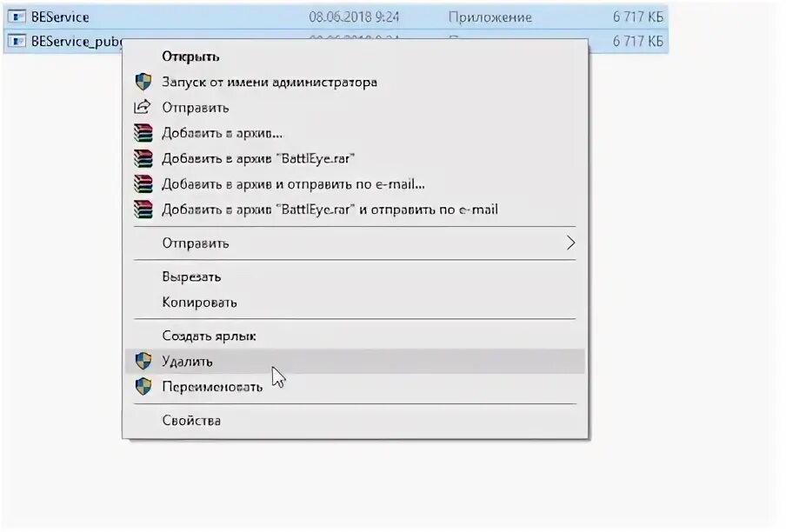Choose Вырезать in the context menu
Image resolution: width=786 pixels, height=532 pixels.
(x=191, y=277)
